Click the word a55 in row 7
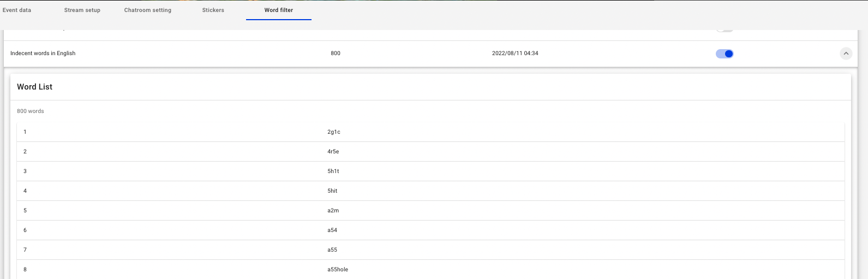 click(x=332, y=250)
